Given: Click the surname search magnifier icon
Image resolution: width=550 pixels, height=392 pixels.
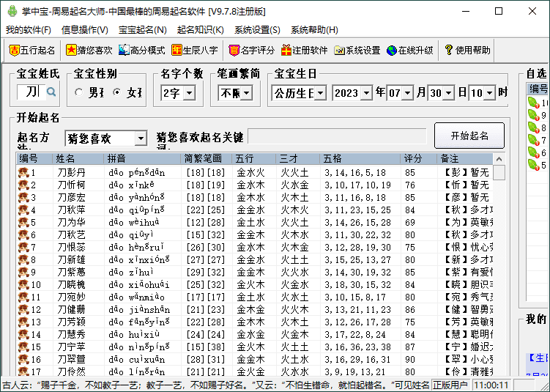Looking at the screenshot, I should point(51,92).
